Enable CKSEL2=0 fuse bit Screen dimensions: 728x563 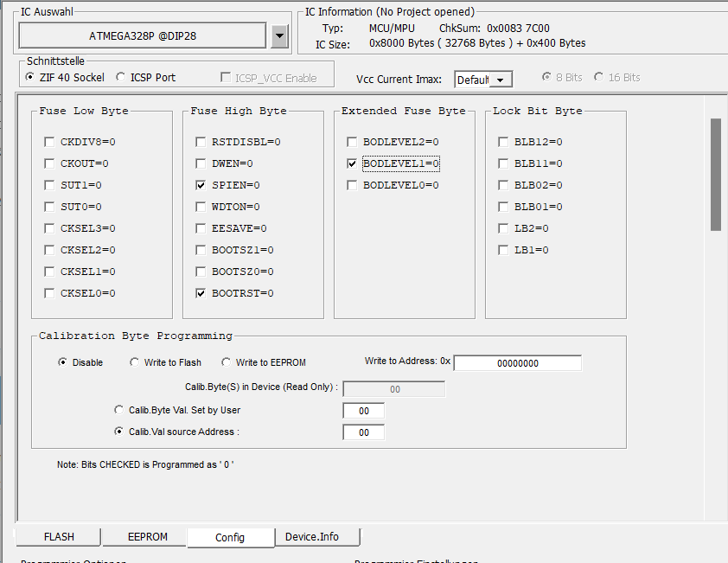(49, 250)
